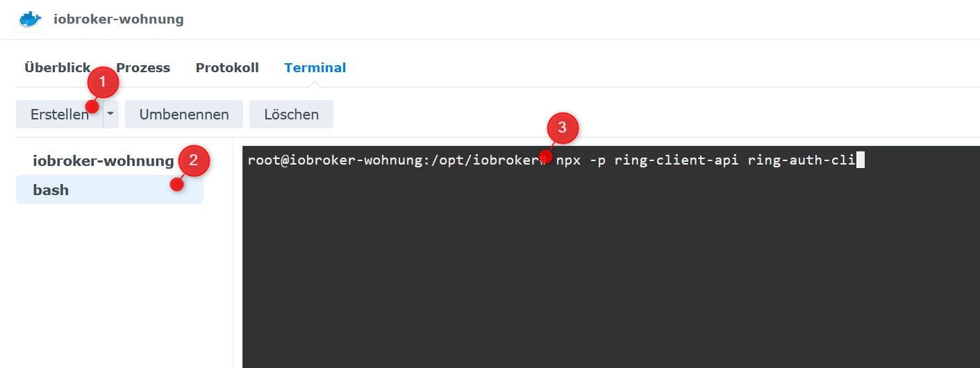Select the bash terminal session
Screen dimensions: 980x368
[110, 190]
